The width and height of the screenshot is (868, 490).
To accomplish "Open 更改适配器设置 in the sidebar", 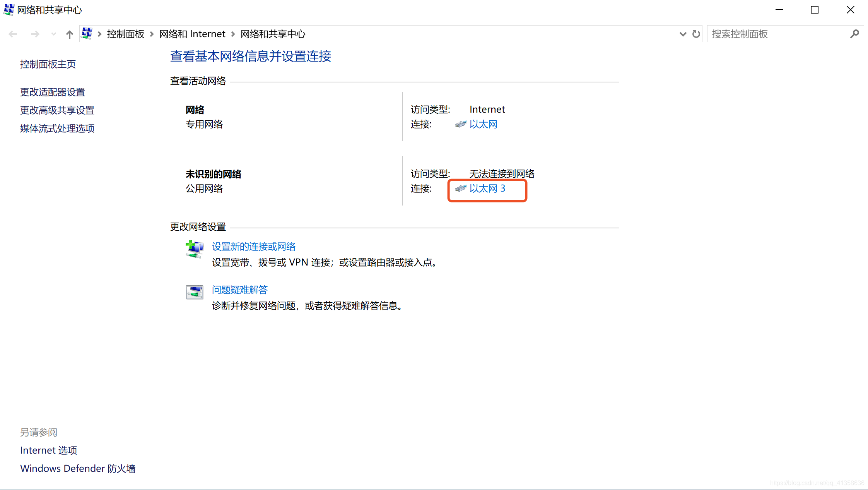I will coord(53,92).
